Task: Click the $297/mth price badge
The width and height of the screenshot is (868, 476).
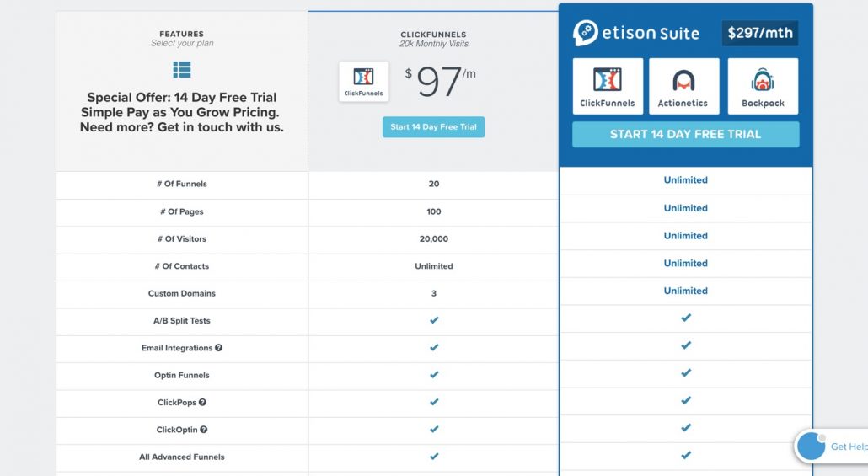Action: tap(760, 33)
